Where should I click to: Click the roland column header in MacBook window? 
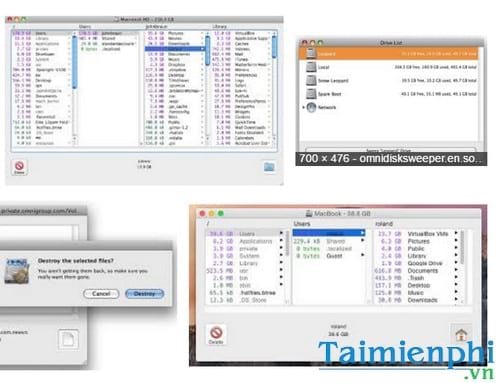[384, 224]
